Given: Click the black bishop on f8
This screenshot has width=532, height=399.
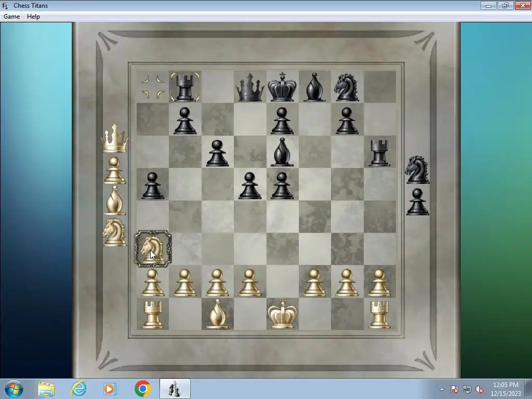Looking at the screenshot, I should pos(314,87).
